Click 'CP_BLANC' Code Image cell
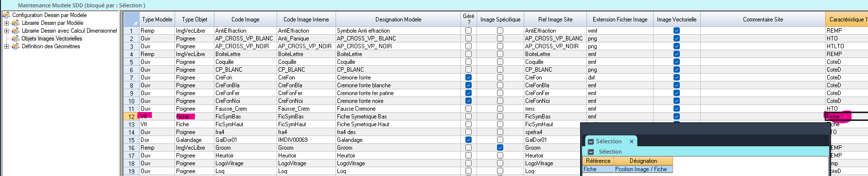 point(245,70)
